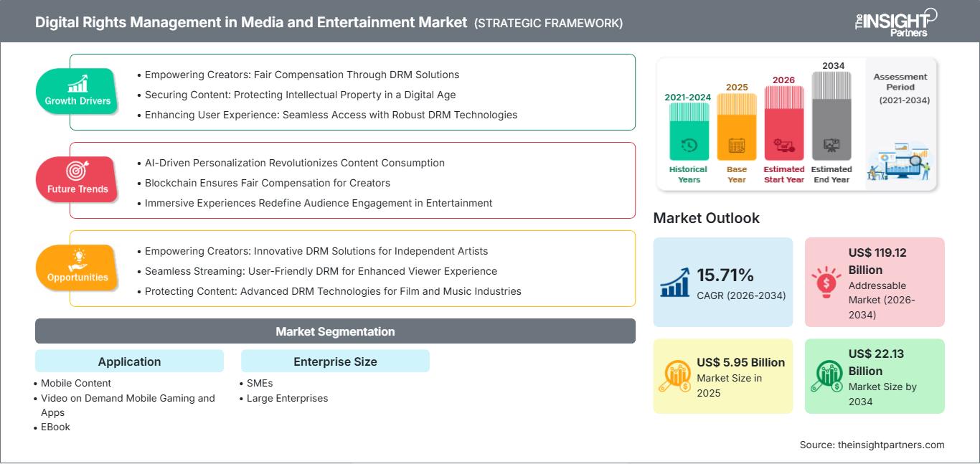Select the Enterprise Size segmentation header
Image resolution: width=980 pixels, height=464 pixels.
point(335,361)
